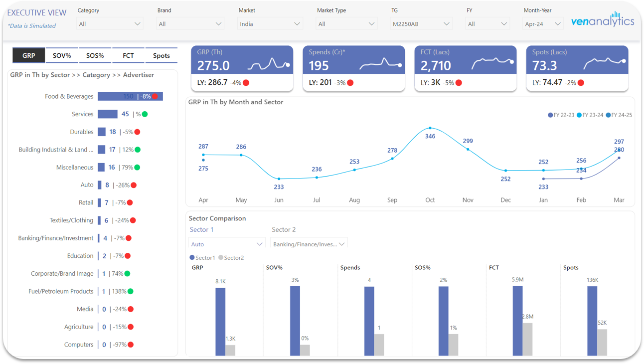Click the Jun 233 data point
The image size is (644, 364).
click(279, 179)
